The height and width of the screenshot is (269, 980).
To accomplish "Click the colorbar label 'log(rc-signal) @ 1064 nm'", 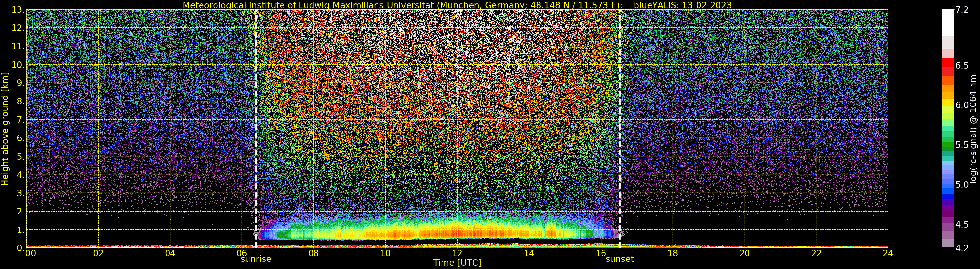I will tap(974, 129).
